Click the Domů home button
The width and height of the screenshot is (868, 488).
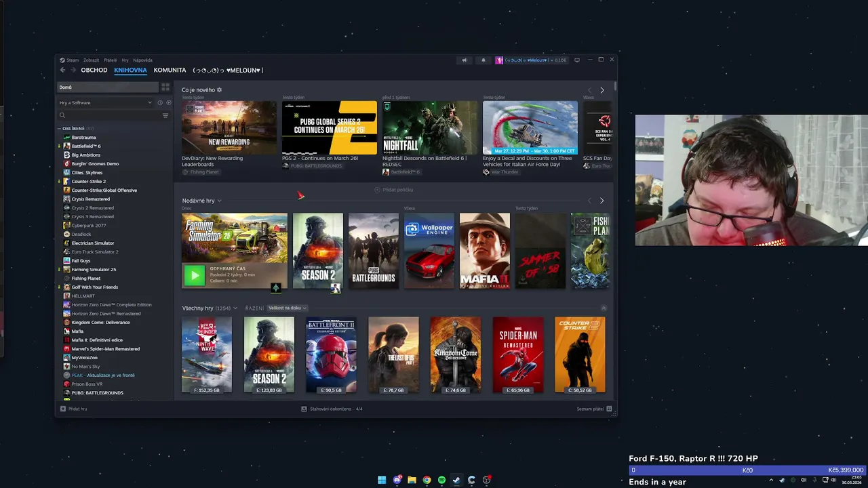(x=107, y=87)
